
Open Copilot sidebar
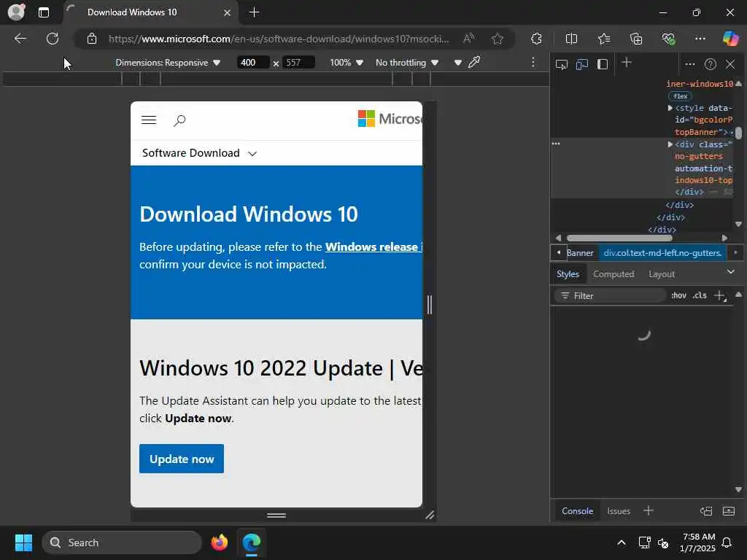point(730,39)
